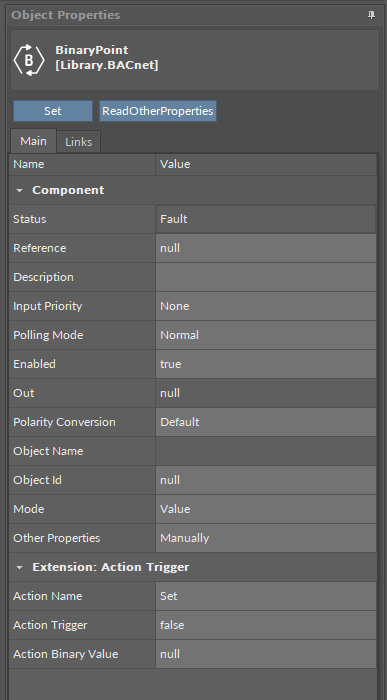Switch to the Links tab
Image resolution: width=387 pixels, height=700 pixels.
79,142
